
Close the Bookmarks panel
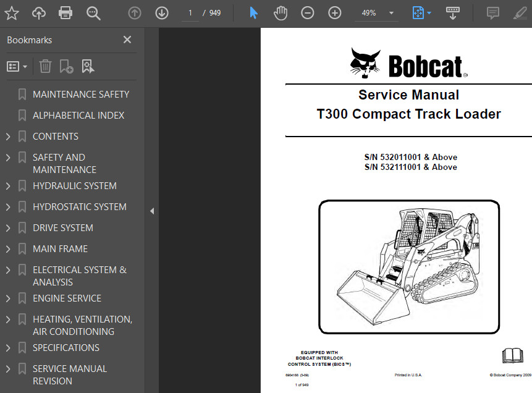click(x=127, y=40)
